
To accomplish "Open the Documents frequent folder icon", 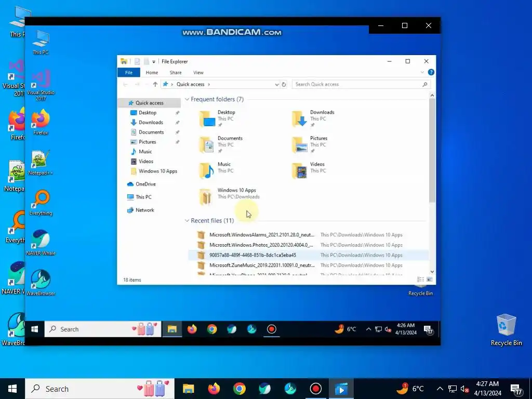I will click(207, 144).
